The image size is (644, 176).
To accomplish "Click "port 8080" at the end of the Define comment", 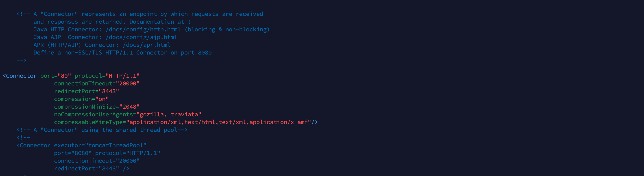I will (196, 53).
